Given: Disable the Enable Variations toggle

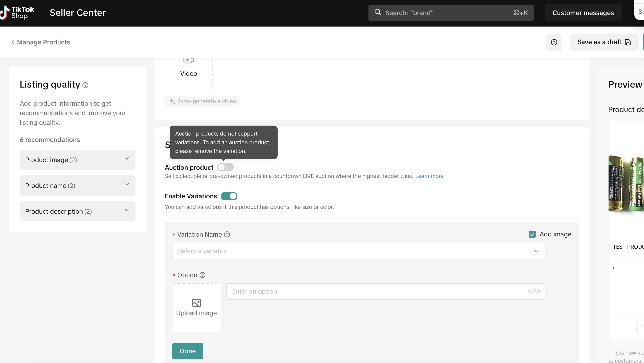Looking at the screenshot, I should click(229, 196).
